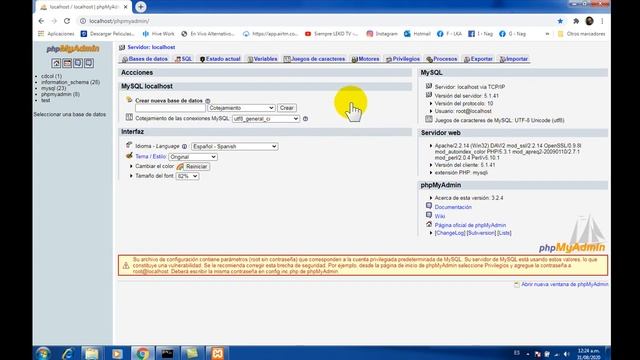Click the Servidor: localhost server icon
640x360 pixels.
(122, 47)
